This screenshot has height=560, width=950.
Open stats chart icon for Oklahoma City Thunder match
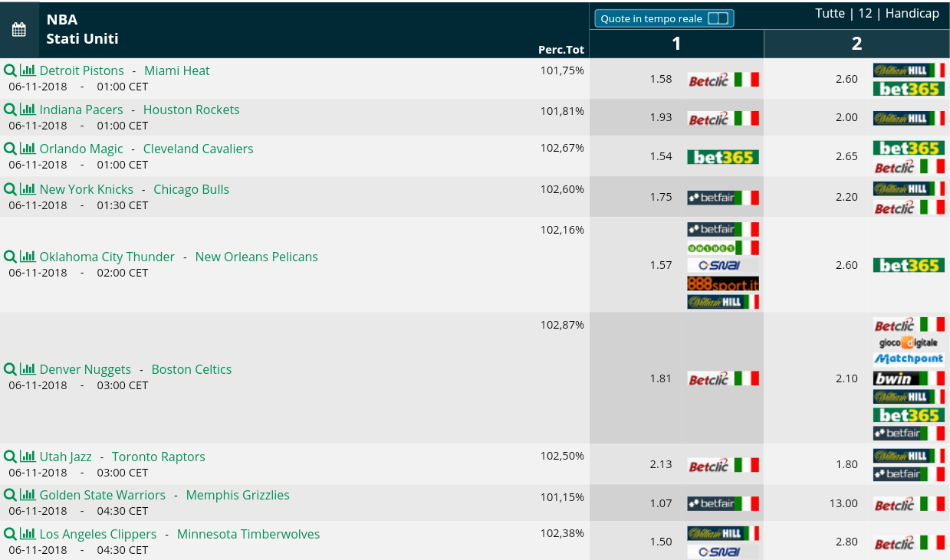[28, 257]
